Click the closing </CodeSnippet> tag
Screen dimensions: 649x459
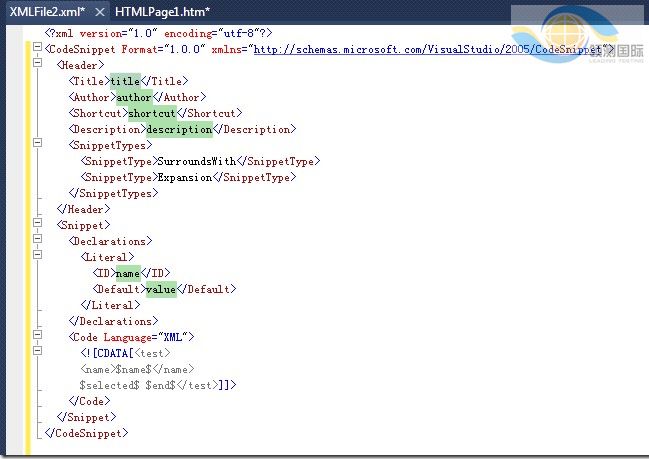pos(87,433)
